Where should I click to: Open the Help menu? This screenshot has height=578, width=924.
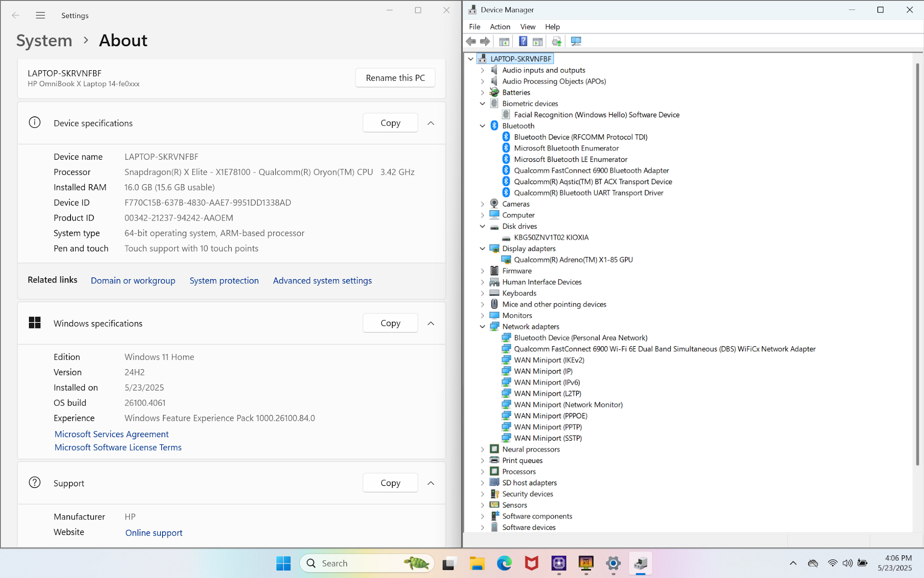[552, 26]
